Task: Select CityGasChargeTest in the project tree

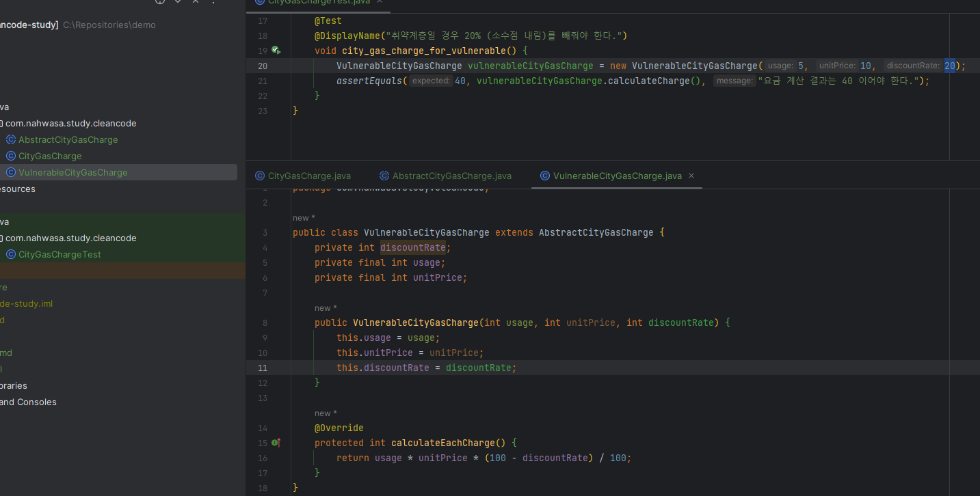Action: pos(59,254)
